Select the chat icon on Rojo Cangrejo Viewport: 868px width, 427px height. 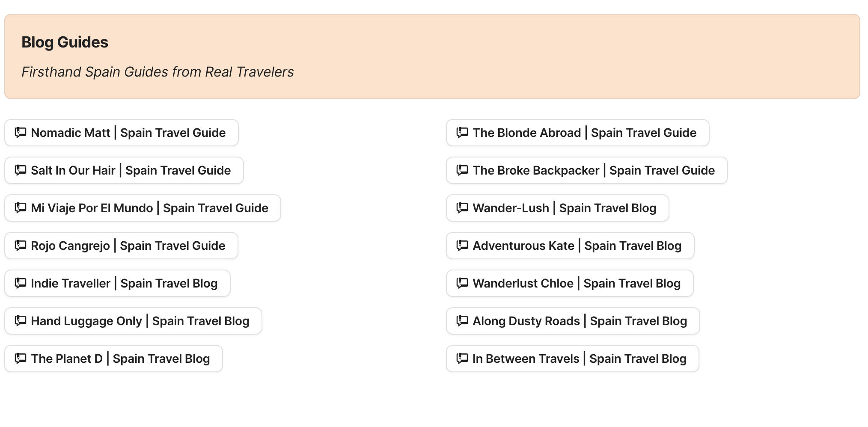[20, 246]
